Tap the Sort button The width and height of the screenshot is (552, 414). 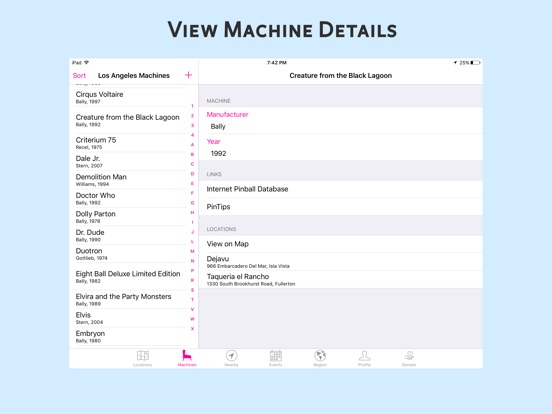coord(79,75)
